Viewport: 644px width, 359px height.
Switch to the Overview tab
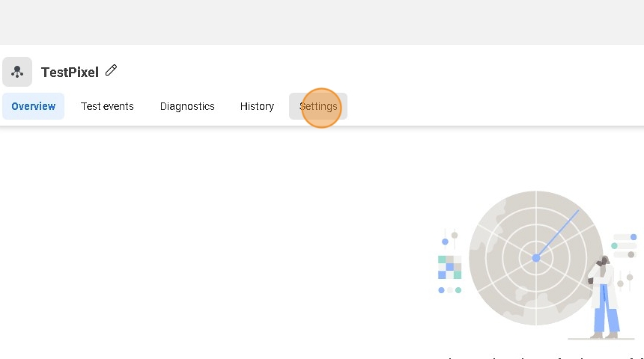click(33, 106)
